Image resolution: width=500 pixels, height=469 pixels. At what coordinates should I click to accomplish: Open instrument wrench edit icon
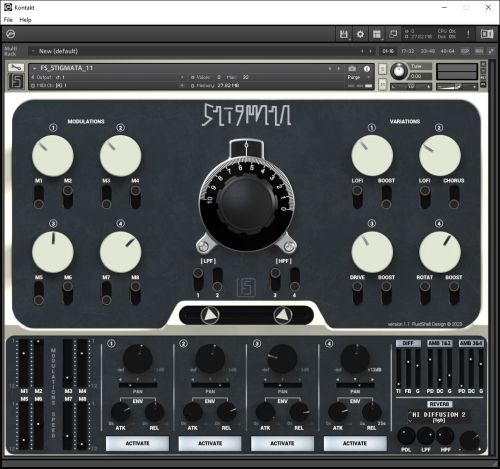pyautogui.click(x=16, y=68)
